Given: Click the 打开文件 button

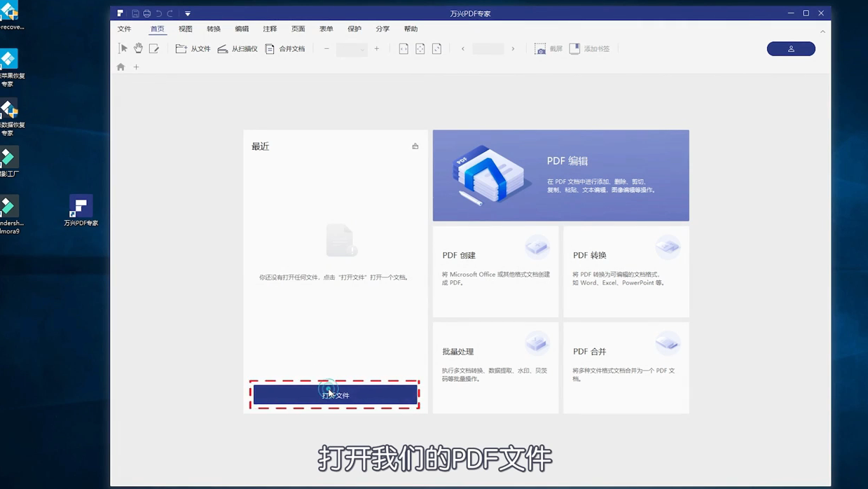Looking at the screenshot, I should pos(335,395).
